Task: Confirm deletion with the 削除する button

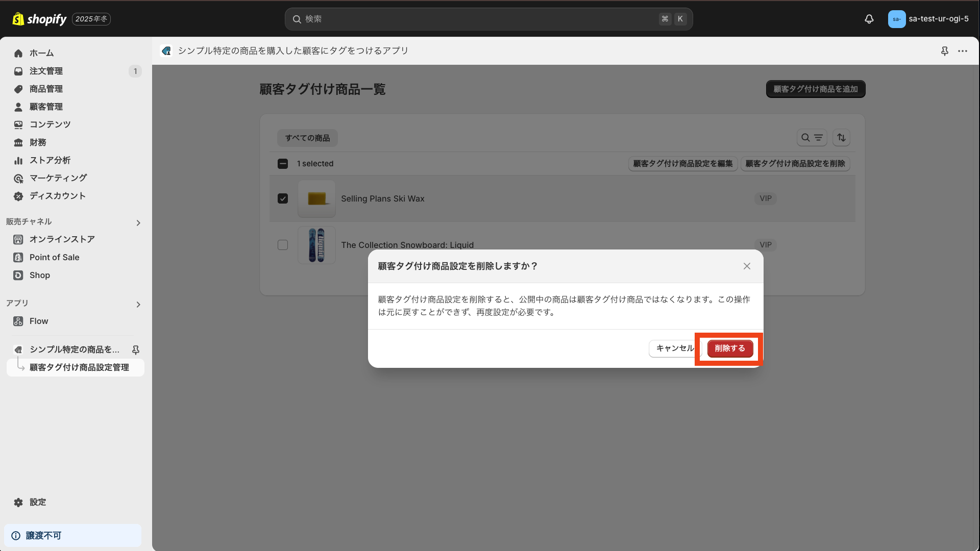Action: (729, 348)
